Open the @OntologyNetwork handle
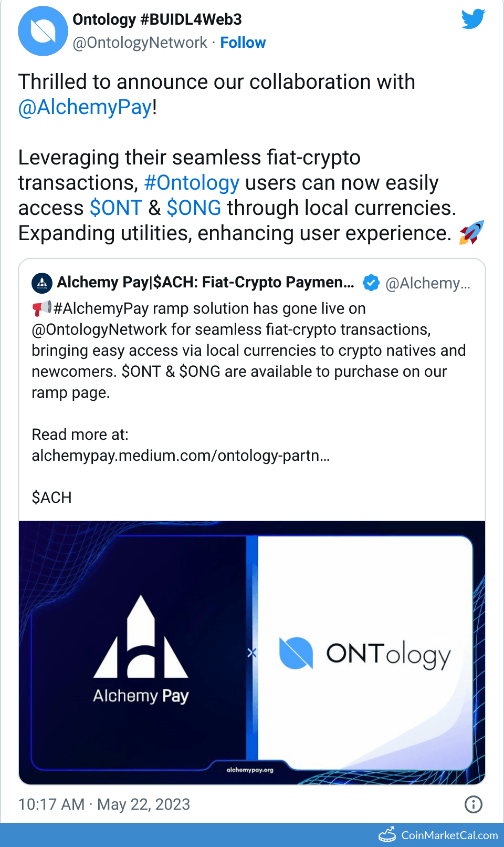This screenshot has width=504, height=847. [x=140, y=43]
